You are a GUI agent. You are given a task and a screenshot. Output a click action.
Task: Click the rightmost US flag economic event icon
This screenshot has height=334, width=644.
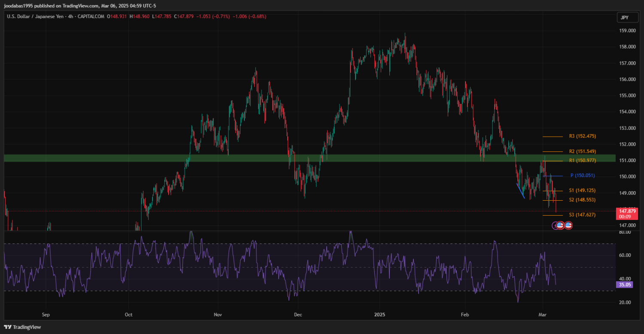568,225
